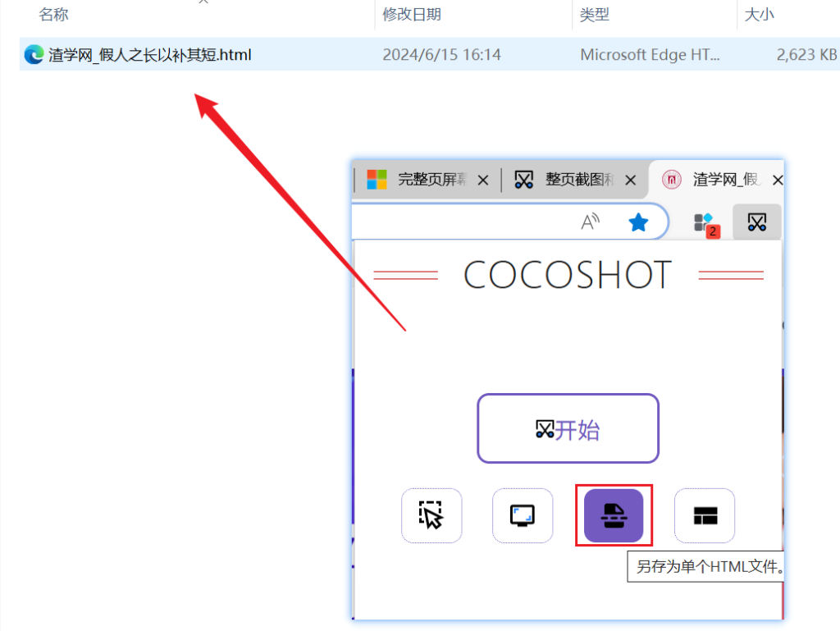Sort files by 大小 column
The height and width of the screenshot is (631, 840).
point(760,14)
